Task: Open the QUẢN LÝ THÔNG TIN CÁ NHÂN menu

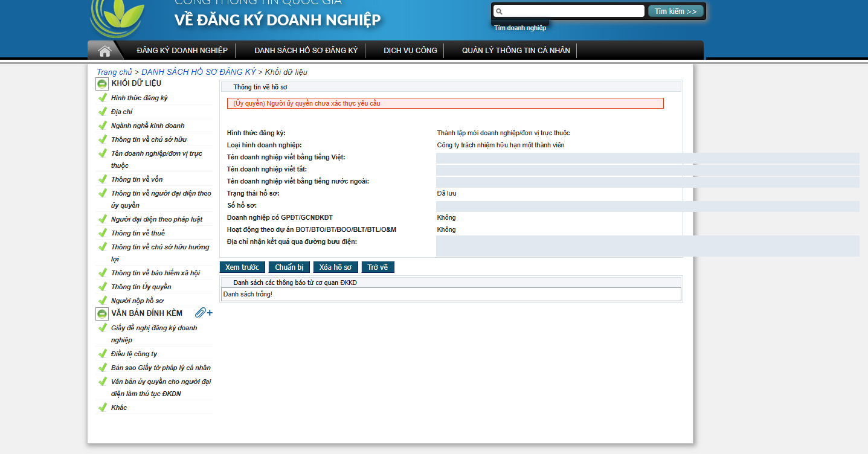Action: (x=516, y=51)
